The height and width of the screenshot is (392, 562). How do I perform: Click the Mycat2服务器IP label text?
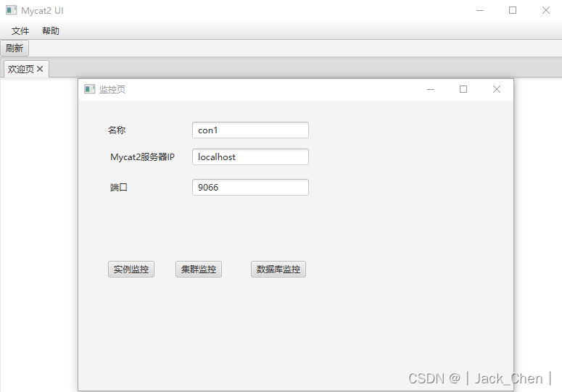tap(142, 157)
